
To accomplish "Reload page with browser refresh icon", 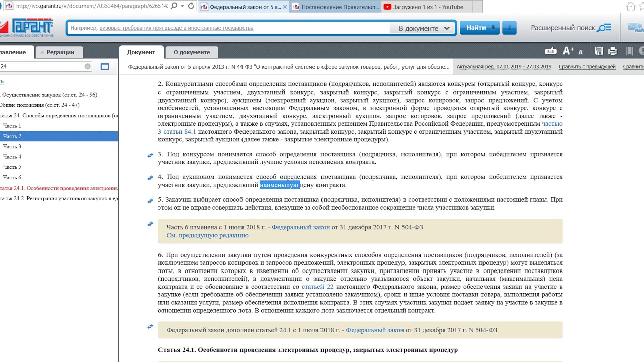I will point(191,6).
